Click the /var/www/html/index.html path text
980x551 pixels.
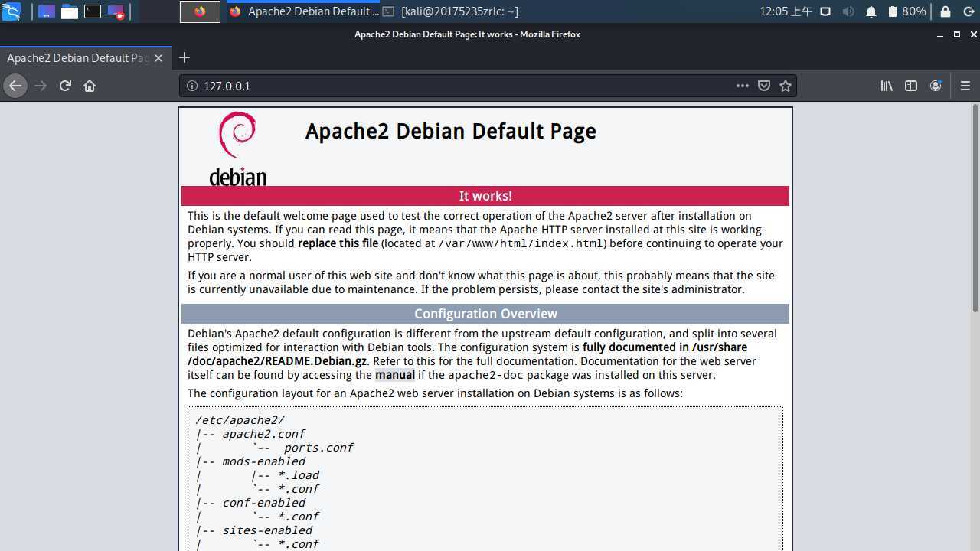pos(521,243)
